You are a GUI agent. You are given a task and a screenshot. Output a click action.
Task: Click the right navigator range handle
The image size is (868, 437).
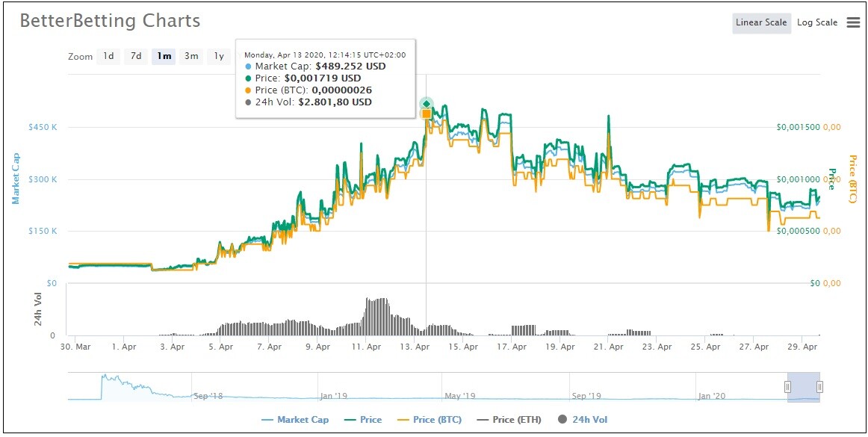tap(820, 387)
